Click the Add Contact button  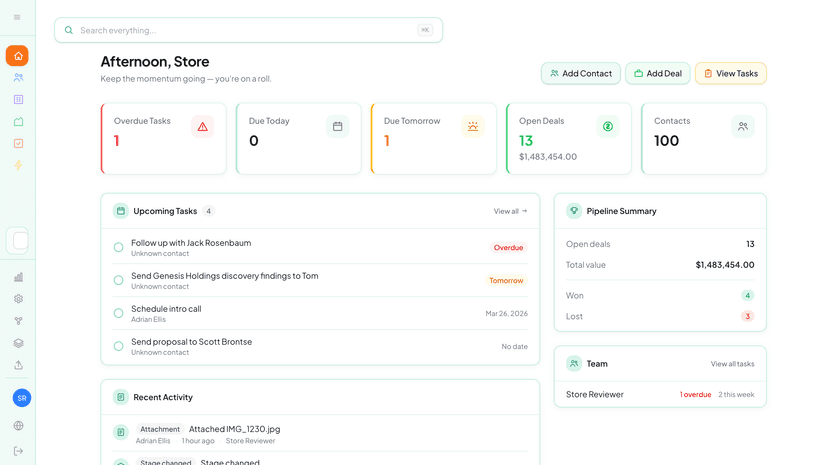pos(580,73)
